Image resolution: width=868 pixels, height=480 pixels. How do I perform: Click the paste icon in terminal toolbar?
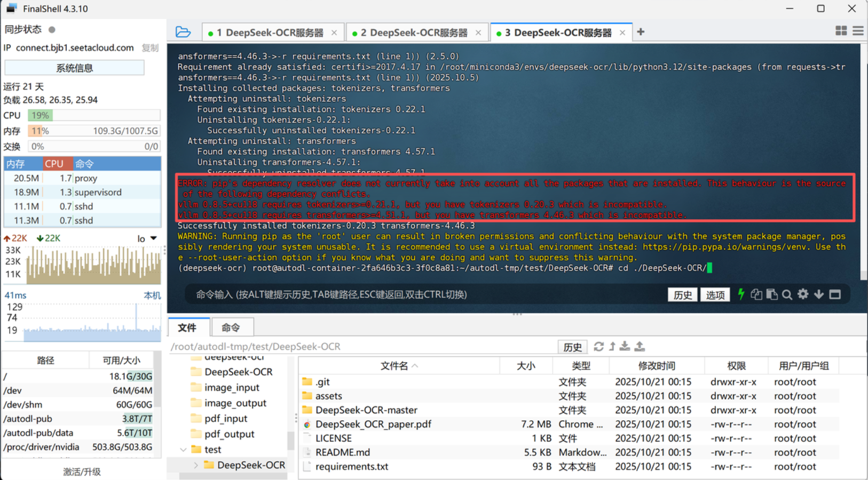point(771,294)
